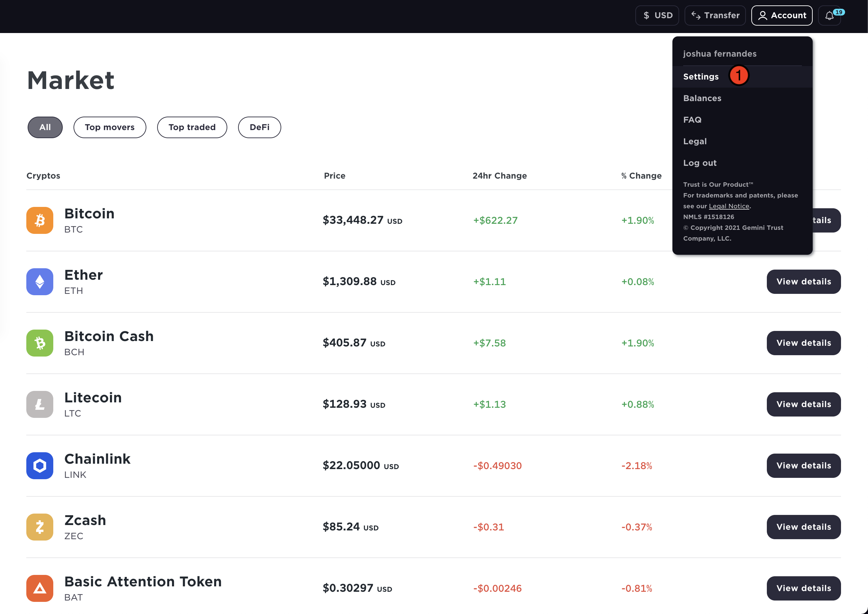The height and width of the screenshot is (614, 868).
Task: Click the Market page heading
Action: (71, 80)
